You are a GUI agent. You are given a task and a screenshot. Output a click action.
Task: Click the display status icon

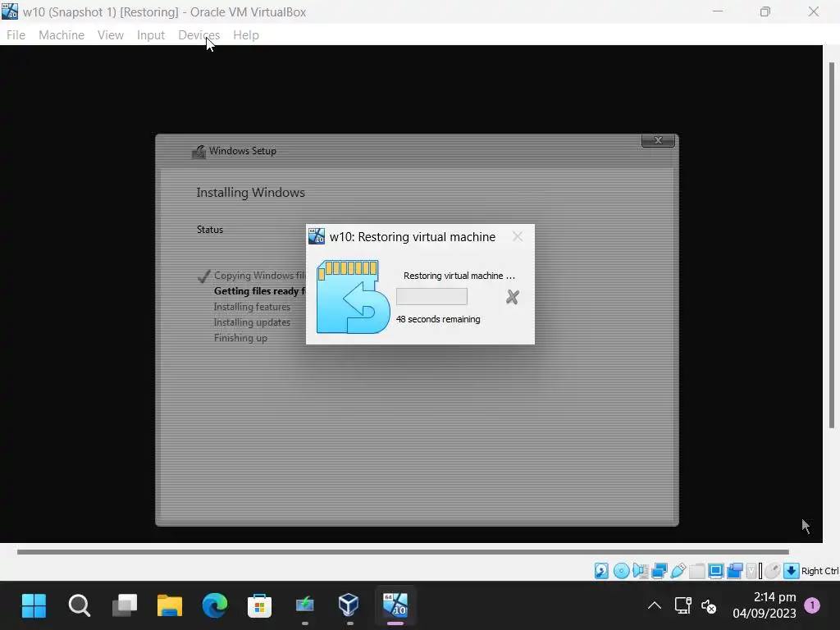(x=715, y=571)
